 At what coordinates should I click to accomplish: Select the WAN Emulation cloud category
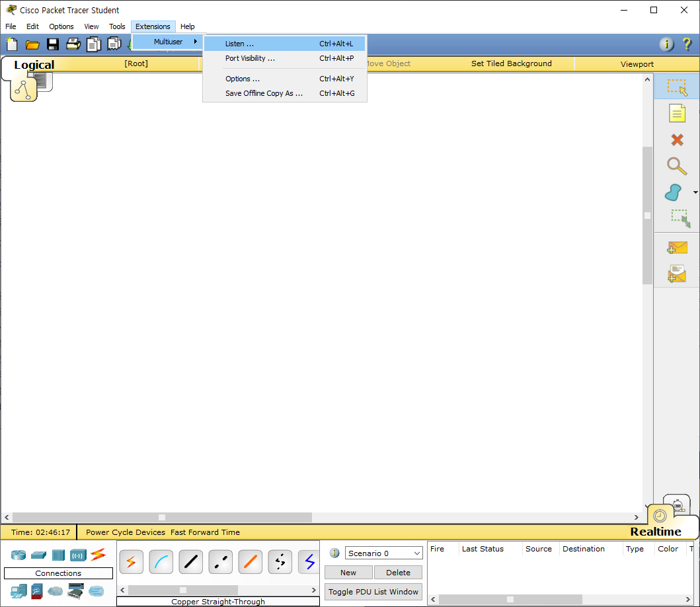56,591
